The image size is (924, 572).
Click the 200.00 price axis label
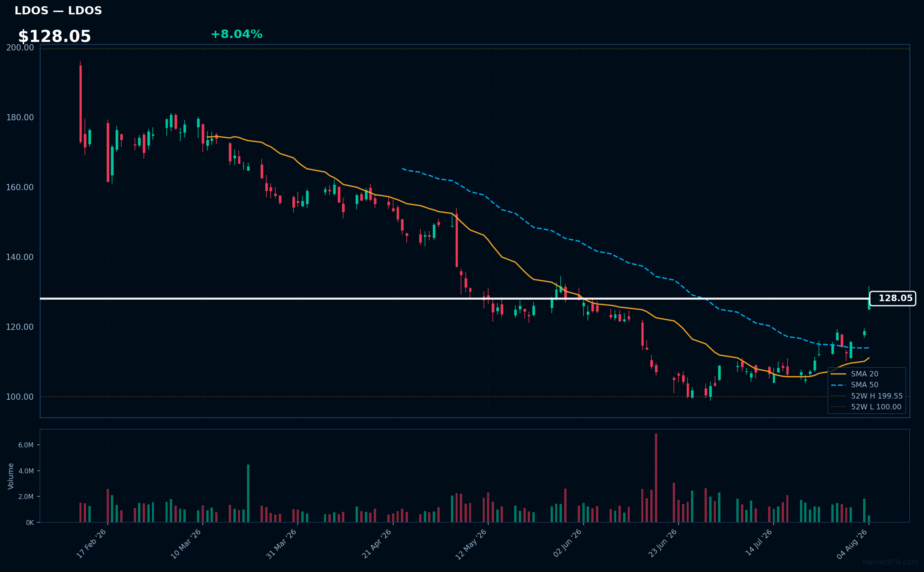pyautogui.click(x=20, y=48)
